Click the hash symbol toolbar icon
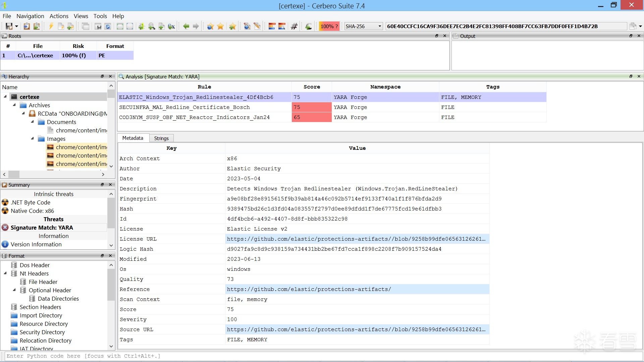This screenshot has height=362, width=644. point(294,26)
